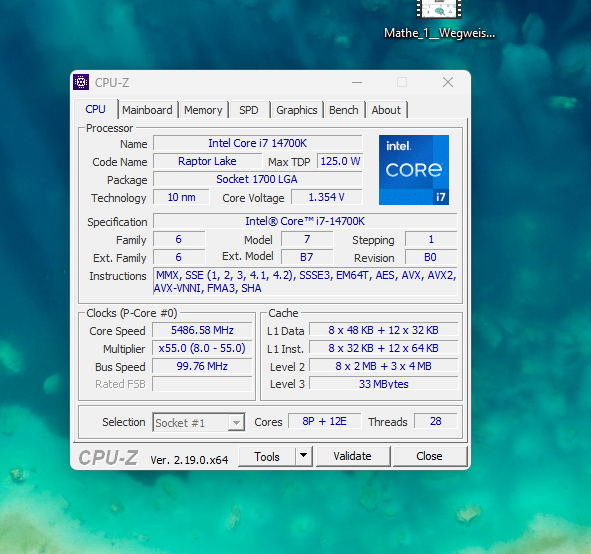Click the Multiplier value 'x55.0 (8.0 - 55.0)'

pyautogui.click(x=202, y=348)
